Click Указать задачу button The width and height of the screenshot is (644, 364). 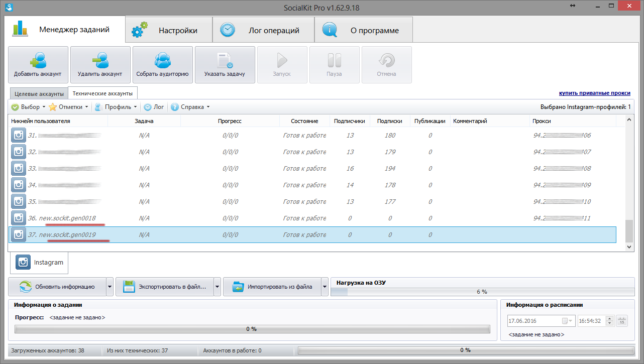[225, 65]
